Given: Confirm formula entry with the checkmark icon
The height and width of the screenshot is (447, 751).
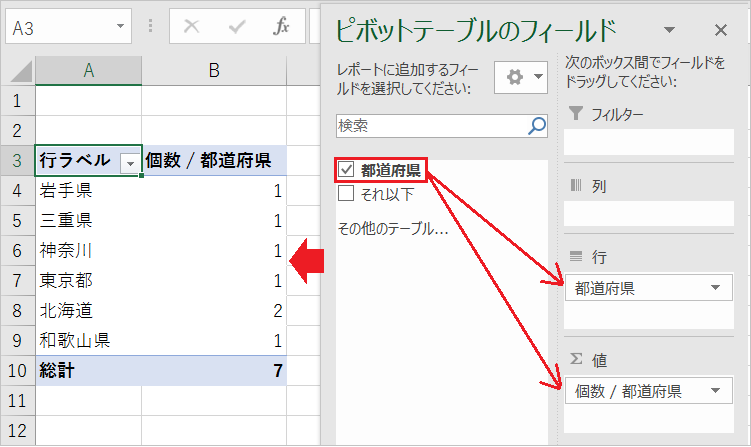Looking at the screenshot, I should point(237,26).
